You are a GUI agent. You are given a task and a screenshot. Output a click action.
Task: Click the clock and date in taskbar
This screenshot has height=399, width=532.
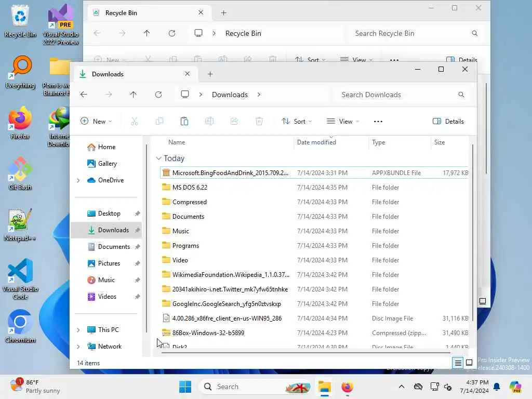click(474, 387)
